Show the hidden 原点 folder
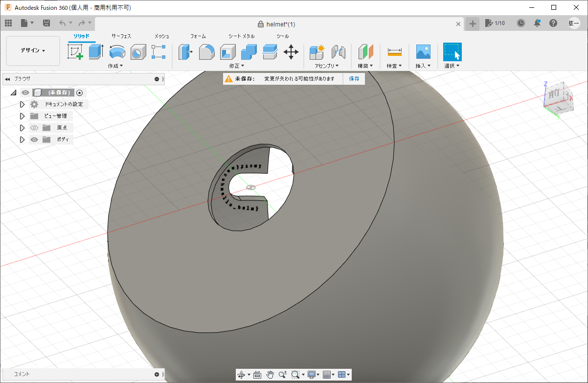 click(x=34, y=128)
